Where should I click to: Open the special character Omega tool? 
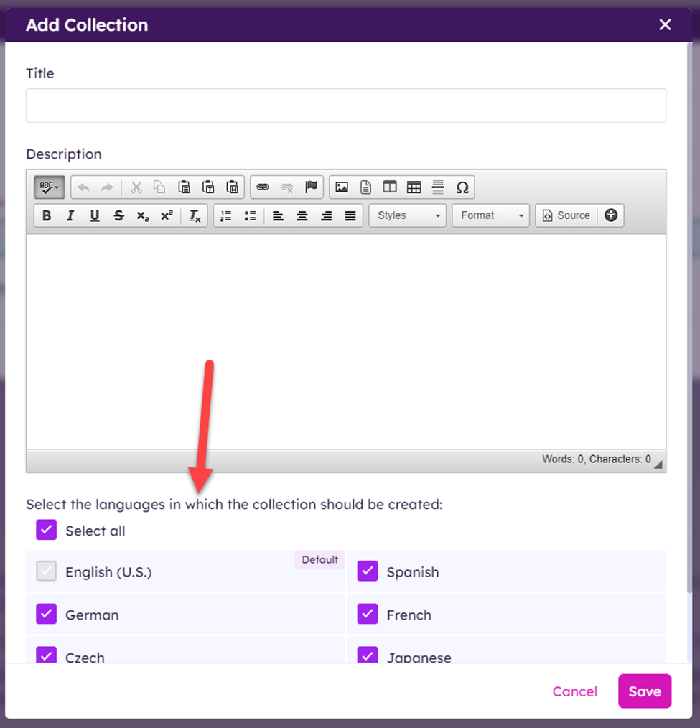[462, 187]
